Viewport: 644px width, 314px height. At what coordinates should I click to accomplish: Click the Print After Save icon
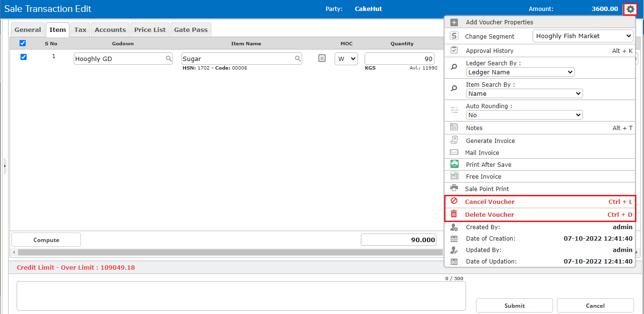(x=454, y=164)
